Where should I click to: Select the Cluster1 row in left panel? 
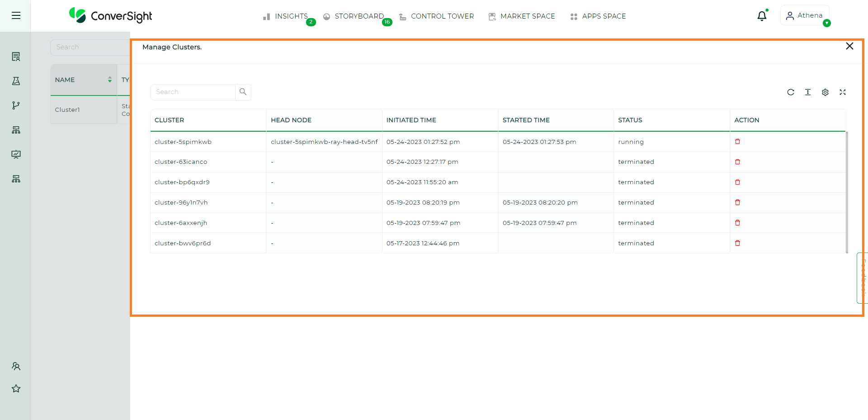click(x=67, y=110)
